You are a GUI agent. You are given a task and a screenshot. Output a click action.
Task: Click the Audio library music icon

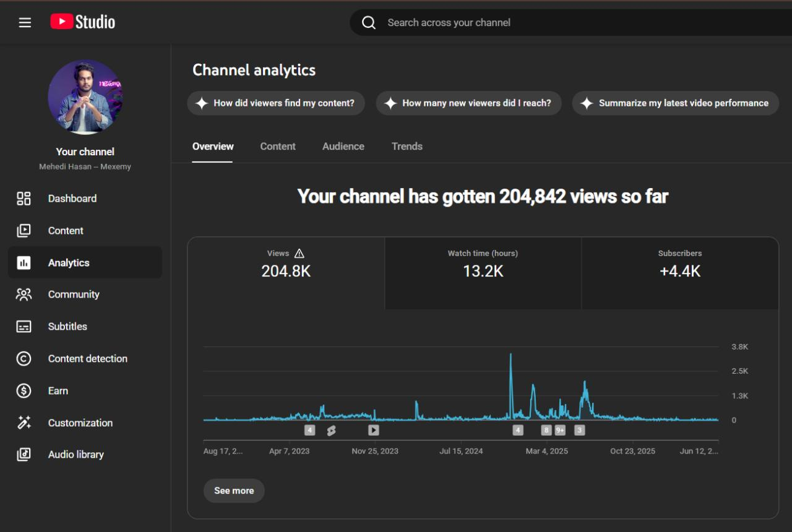(24, 455)
